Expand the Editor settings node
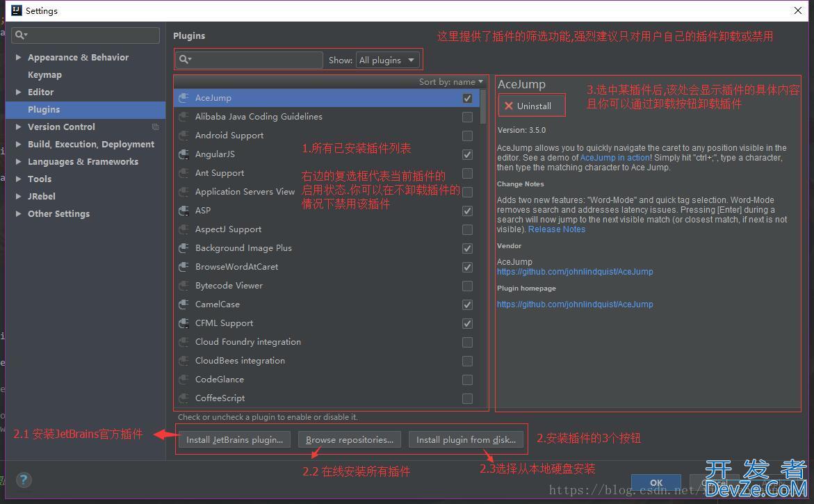The width and height of the screenshot is (814, 504). (18, 92)
